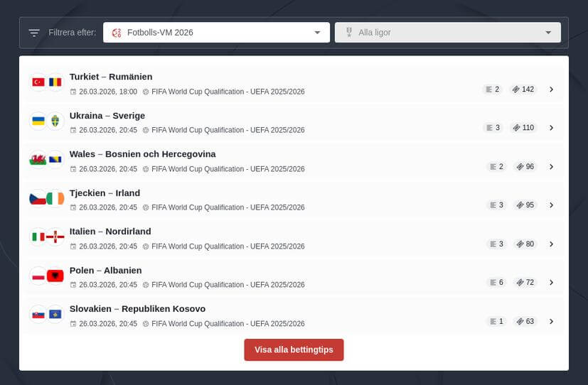Open the Ukraina – Sverige match title
Screen dimensions: 588x385
107,116
